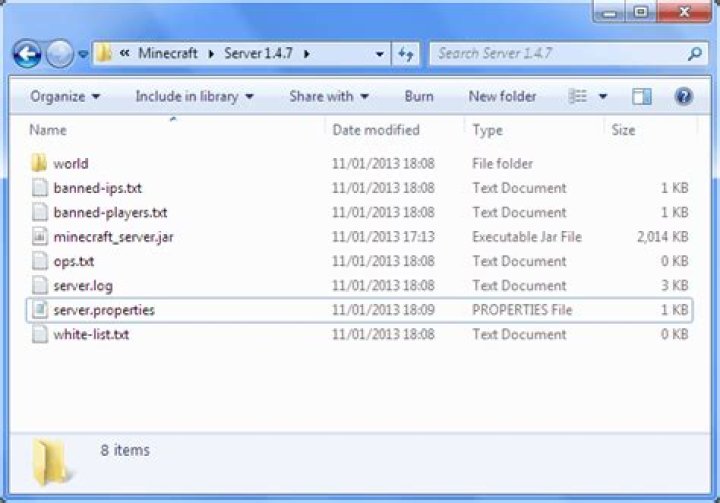This screenshot has width=720, height=503.
Task: Click the folder icon in address bar
Action: (x=104, y=53)
